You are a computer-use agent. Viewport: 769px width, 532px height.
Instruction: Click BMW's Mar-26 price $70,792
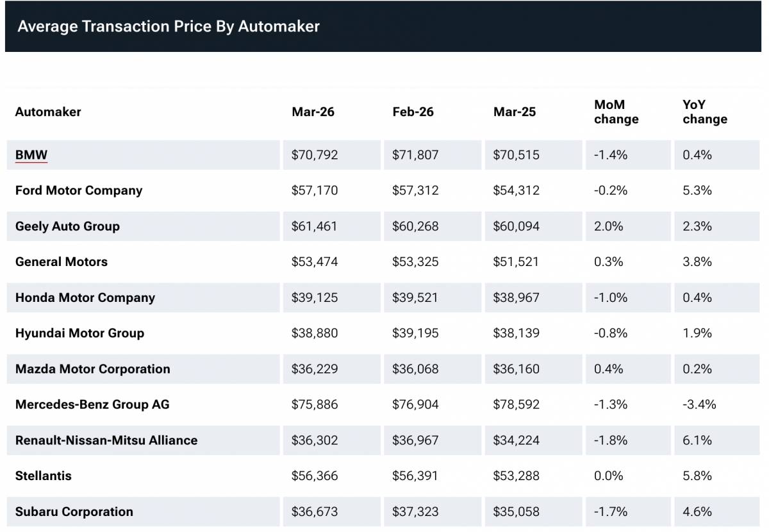coord(314,155)
